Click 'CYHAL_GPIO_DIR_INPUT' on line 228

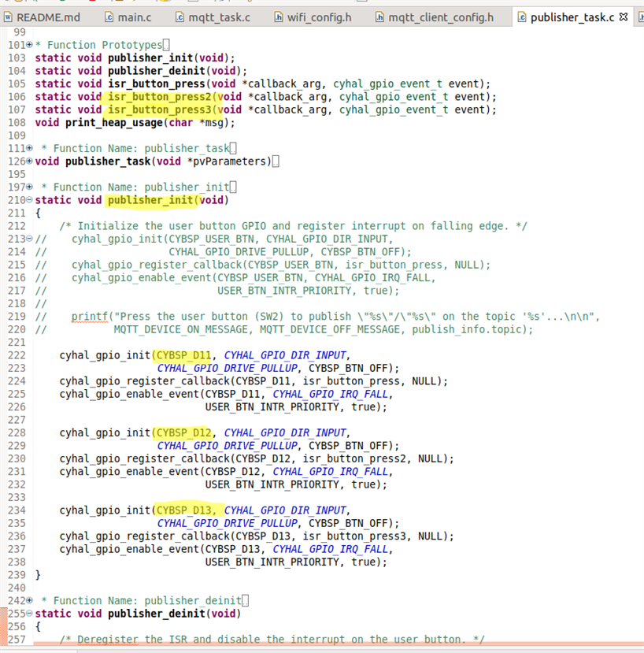[x=285, y=432]
